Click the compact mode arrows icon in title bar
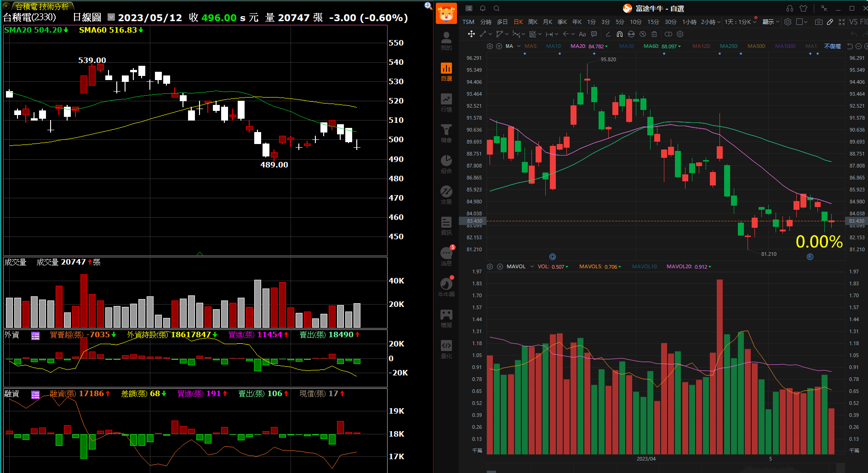 [824, 8]
